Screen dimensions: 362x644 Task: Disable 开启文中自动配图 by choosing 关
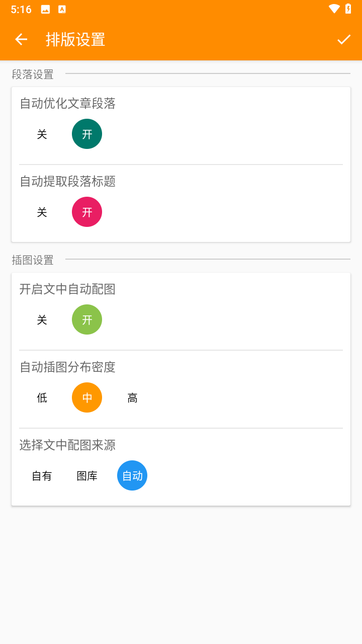pyautogui.click(x=42, y=320)
